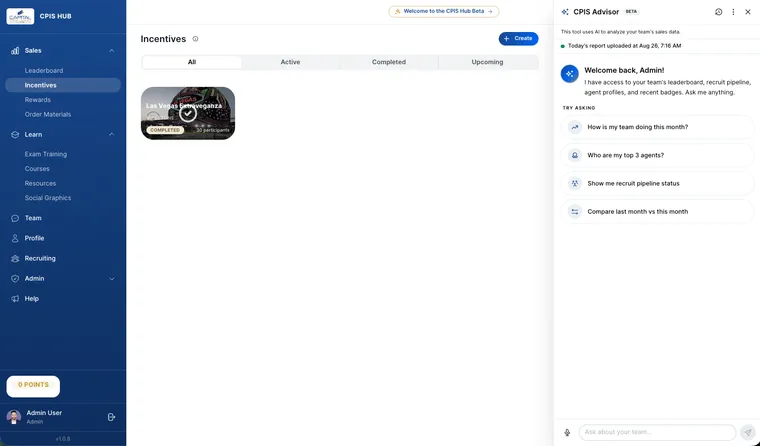
Task: Open the Las Vegas Extravaganza incentive card
Action: (x=188, y=113)
